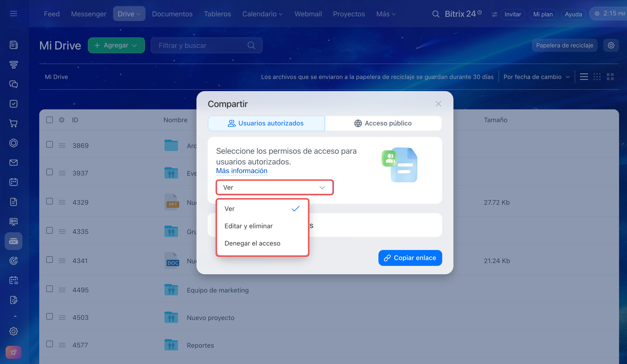
Task: Open the Drive icon in sidebar
Action: tap(14, 241)
